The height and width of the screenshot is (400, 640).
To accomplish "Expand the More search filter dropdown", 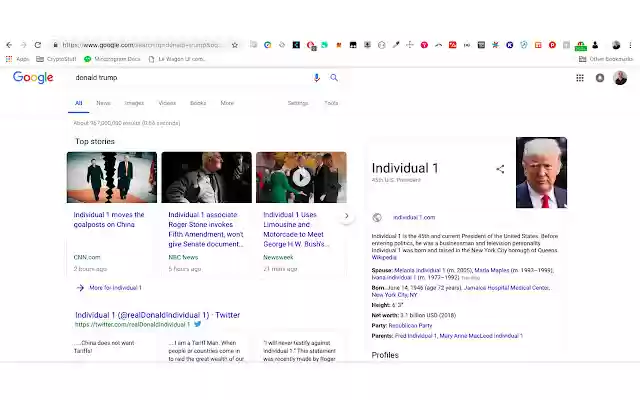I will pos(227,103).
